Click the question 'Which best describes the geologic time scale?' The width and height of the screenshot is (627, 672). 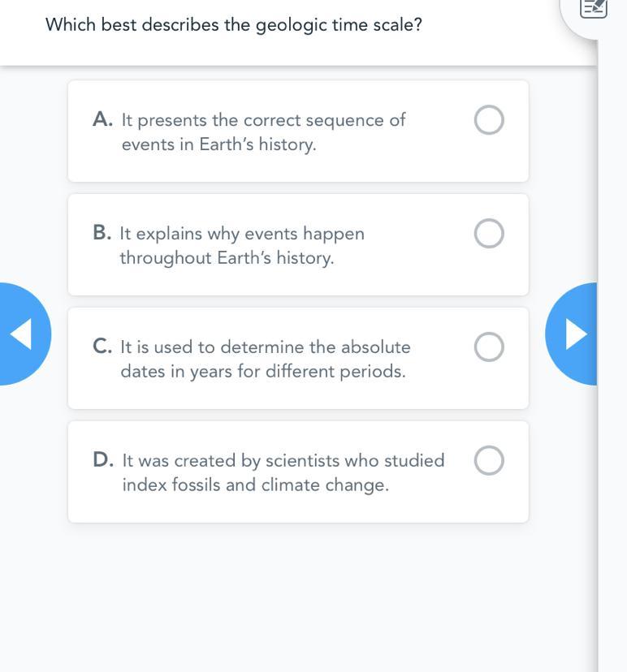click(234, 24)
